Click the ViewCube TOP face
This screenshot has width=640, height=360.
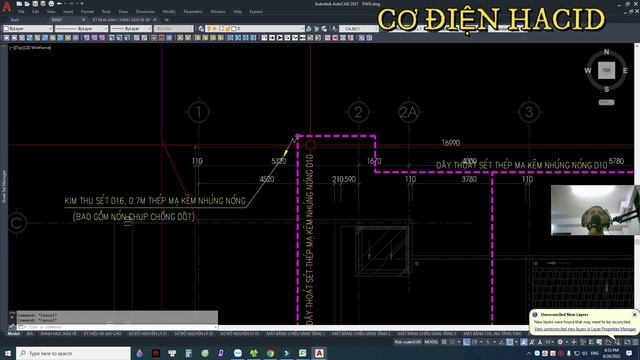click(607, 70)
